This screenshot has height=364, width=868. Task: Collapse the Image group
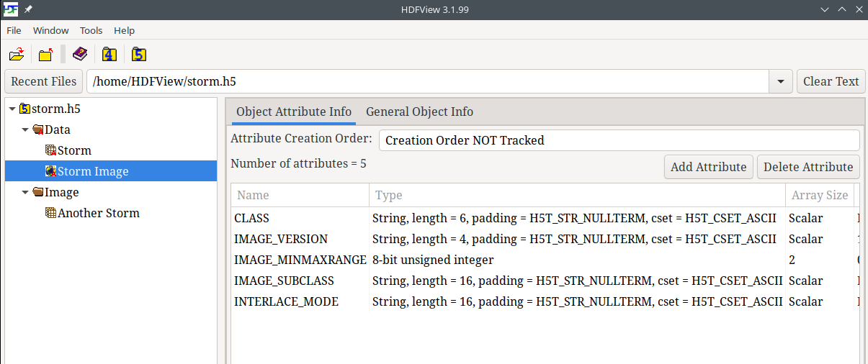pos(25,193)
